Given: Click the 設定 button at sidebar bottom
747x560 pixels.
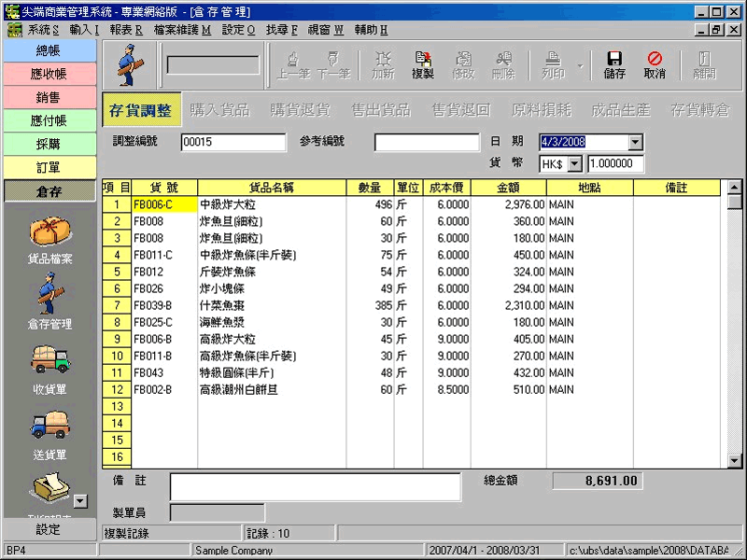Looking at the screenshot, I should pyautogui.click(x=49, y=529).
